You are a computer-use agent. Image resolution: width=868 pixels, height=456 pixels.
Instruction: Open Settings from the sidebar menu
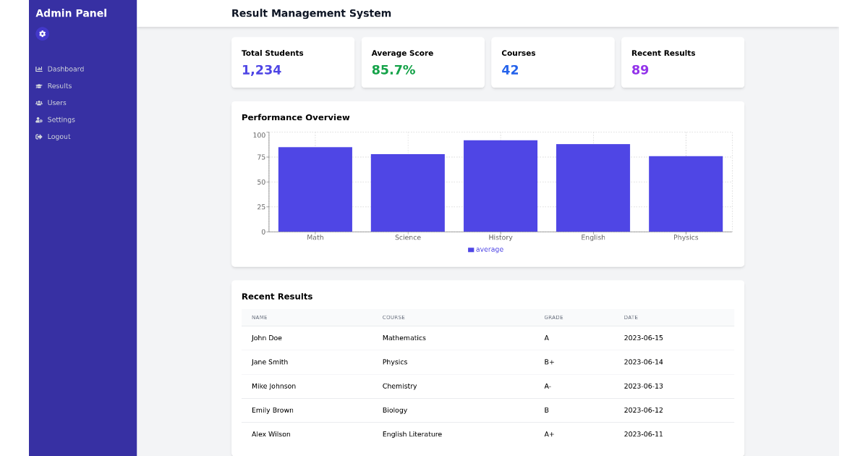tap(61, 119)
